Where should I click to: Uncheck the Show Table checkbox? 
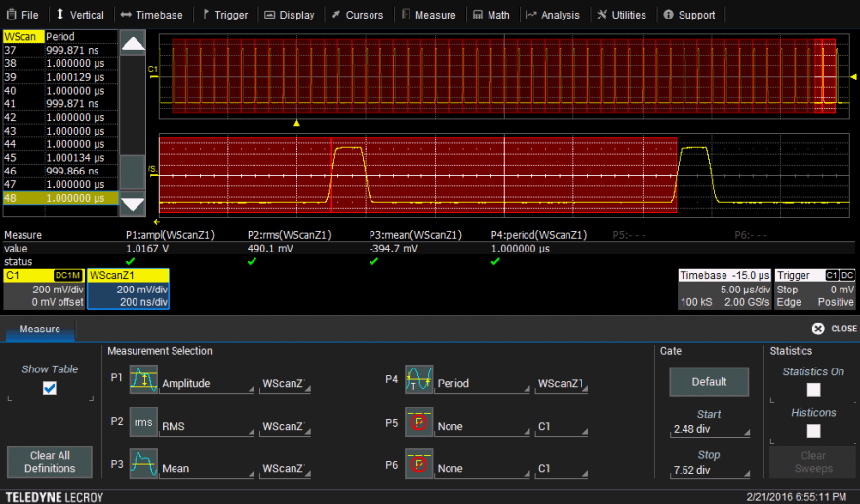point(50,388)
